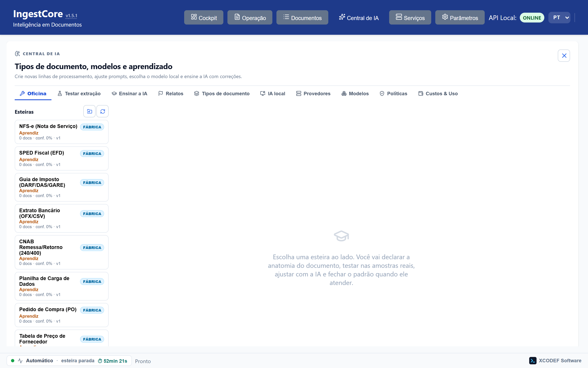Open the Modelos tab
Screen dimensions: 588x368
pos(355,94)
